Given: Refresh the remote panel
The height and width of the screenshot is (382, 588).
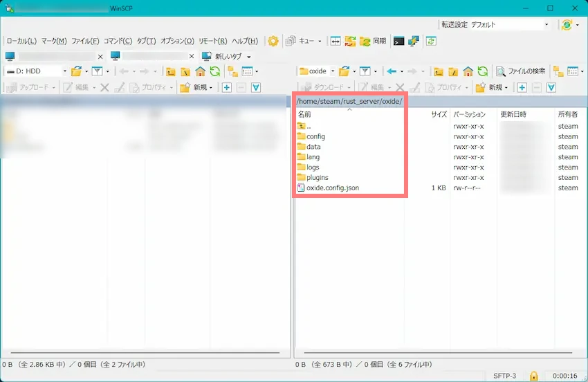Looking at the screenshot, I should coord(483,71).
